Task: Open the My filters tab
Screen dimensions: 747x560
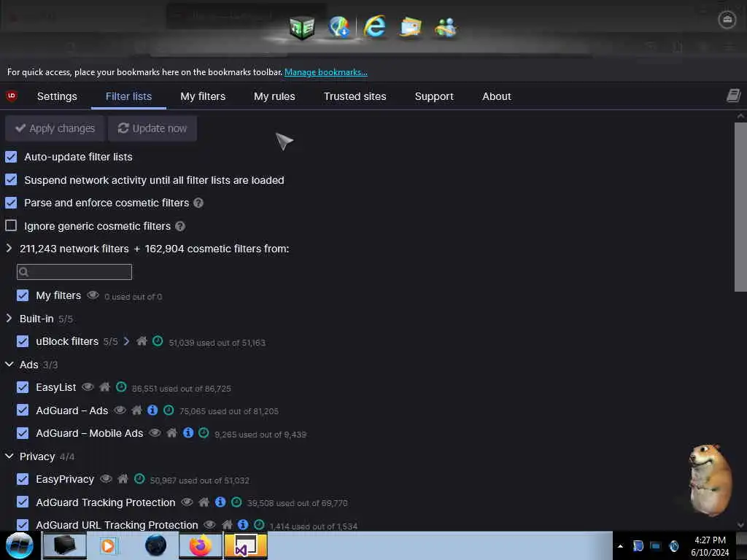Action: point(203,96)
